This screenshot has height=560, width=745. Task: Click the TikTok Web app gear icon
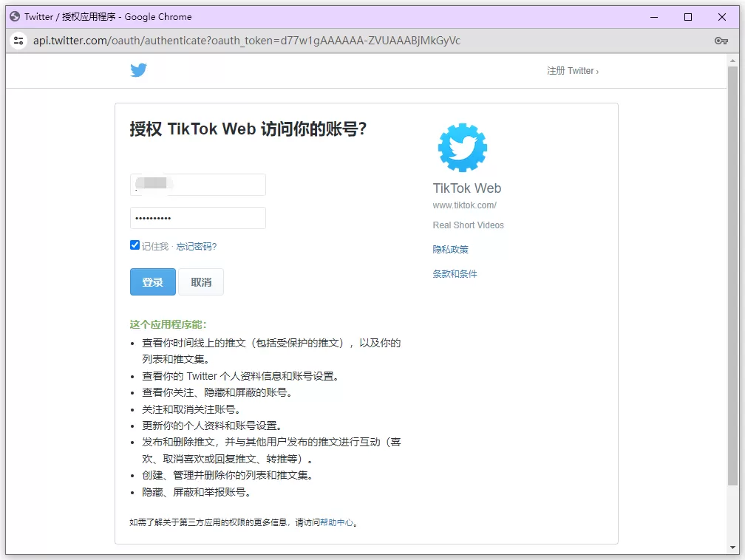coord(463,147)
